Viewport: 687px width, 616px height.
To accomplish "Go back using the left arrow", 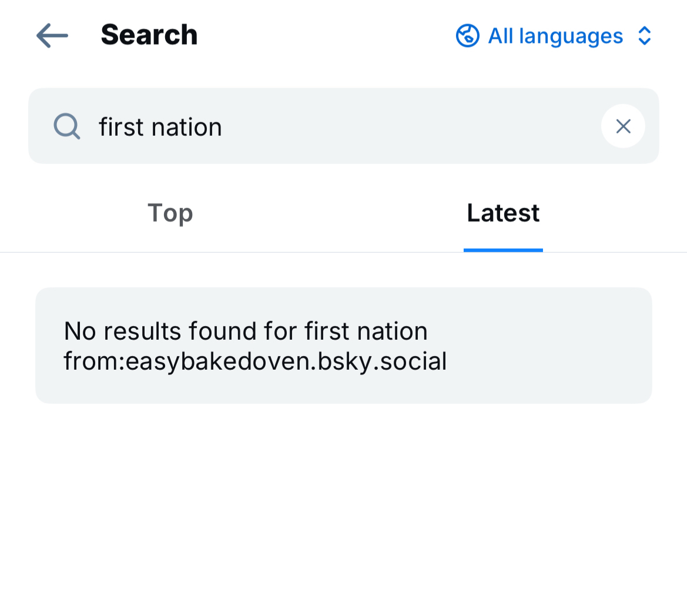I will [x=52, y=36].
